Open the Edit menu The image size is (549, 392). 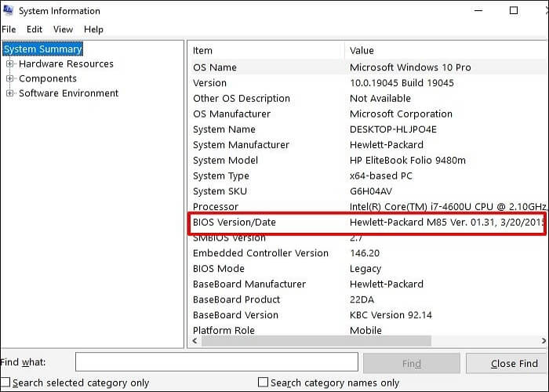tap(35, 29)
